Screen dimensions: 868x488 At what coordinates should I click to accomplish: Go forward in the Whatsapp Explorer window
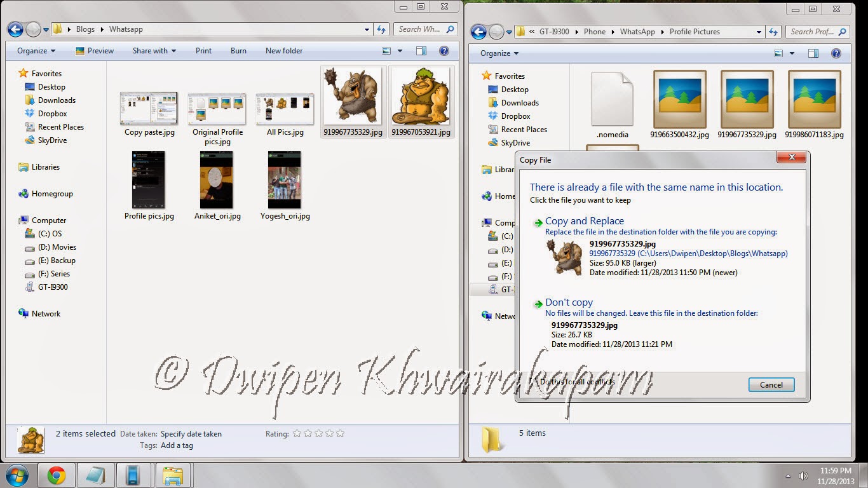click(33, 29)
